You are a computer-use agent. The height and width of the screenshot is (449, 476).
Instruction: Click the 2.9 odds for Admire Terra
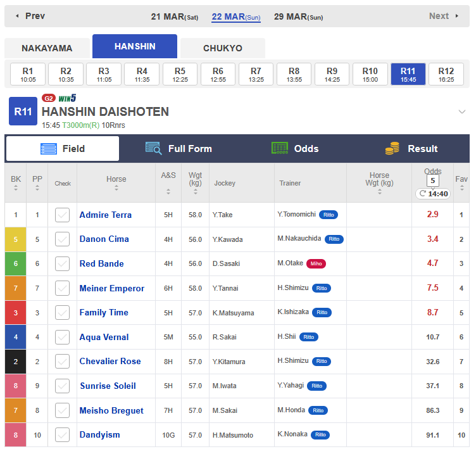pos(432,215)
